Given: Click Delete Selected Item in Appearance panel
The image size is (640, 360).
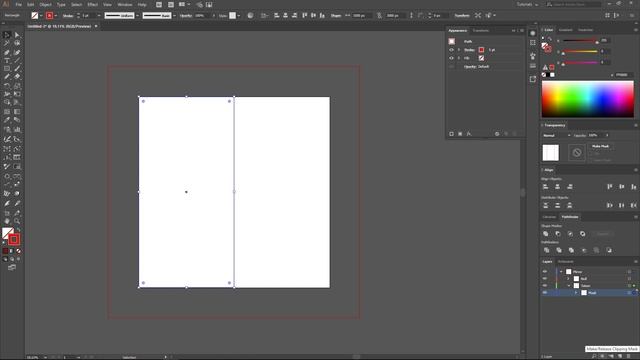Looking at the screenshot, I should pyautogui.click(x=514, y=134).
